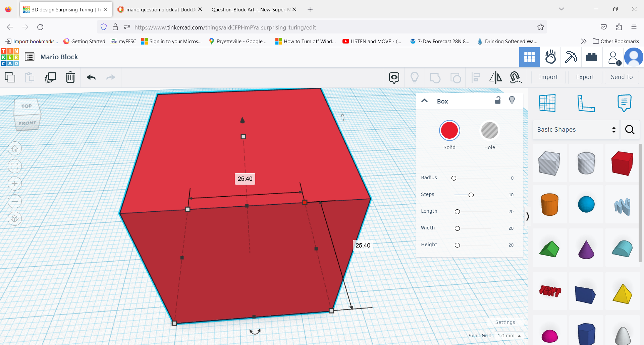Collapse the Box properties panel
This screenshot has width=644, height=345.
(424, 100)
